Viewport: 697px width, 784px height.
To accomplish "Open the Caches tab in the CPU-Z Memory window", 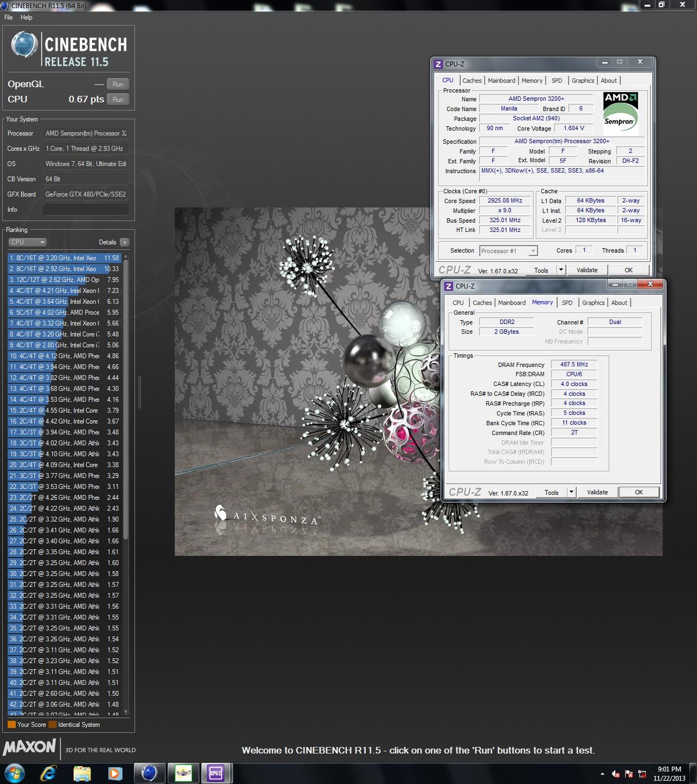I will coord(482,303).
